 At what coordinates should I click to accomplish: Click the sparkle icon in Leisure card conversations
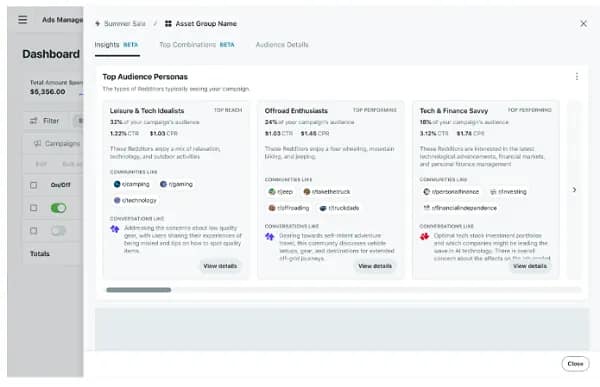point(115,229)
